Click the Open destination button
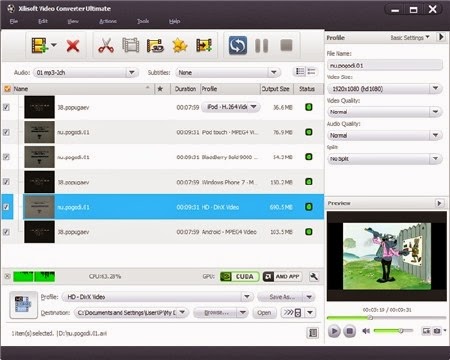 point(264,313)
